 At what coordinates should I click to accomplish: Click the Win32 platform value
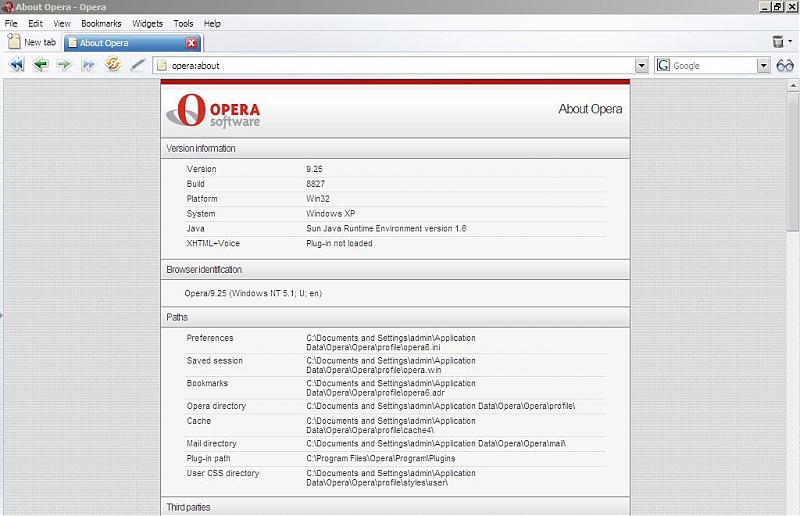point(318,199)
